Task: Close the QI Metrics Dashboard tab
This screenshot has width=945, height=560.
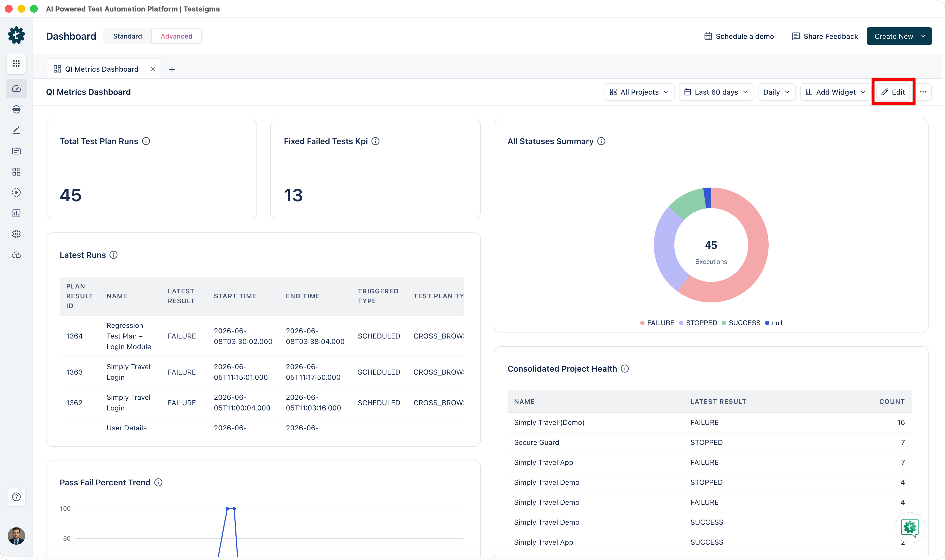Action: click(x=153, y=69)
